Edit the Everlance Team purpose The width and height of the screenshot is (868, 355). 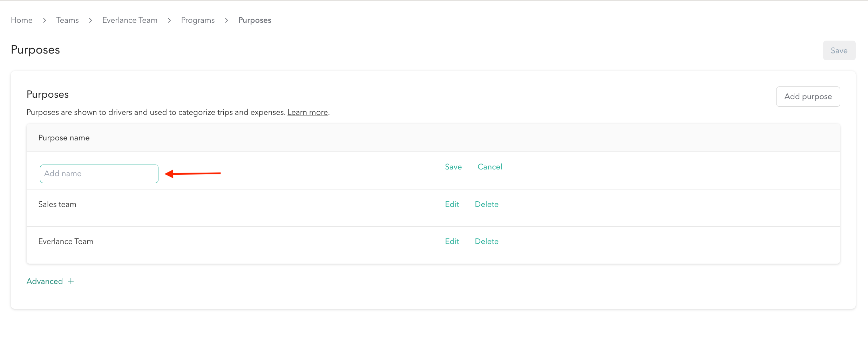coord(452,241)
